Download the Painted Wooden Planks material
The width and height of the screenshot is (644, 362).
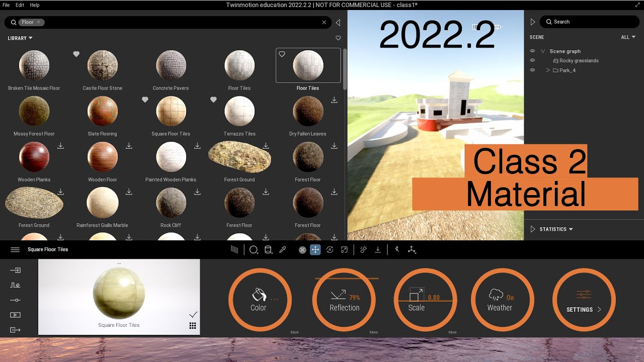197,146
